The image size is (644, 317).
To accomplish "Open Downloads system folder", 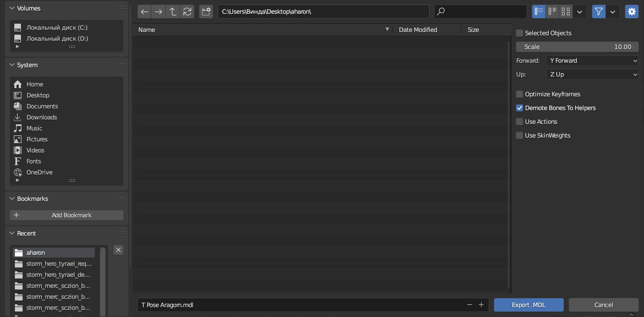I will (x=41, y=117).
